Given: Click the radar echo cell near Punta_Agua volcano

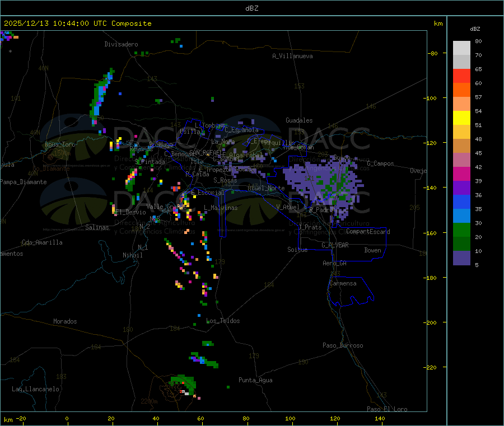Looking at the screenshot, I should click(x=183, y=384).
